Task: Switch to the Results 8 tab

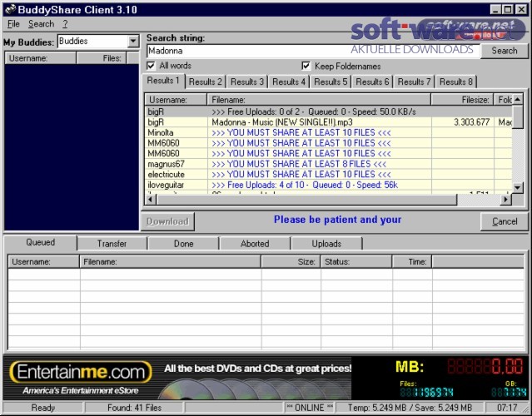Action: coord(456,82)
